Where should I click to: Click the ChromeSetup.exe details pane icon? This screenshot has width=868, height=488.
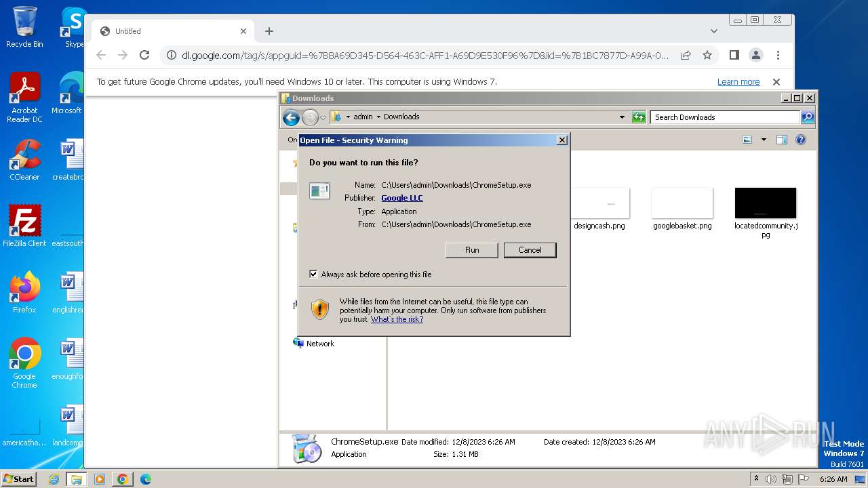(307, 448)
